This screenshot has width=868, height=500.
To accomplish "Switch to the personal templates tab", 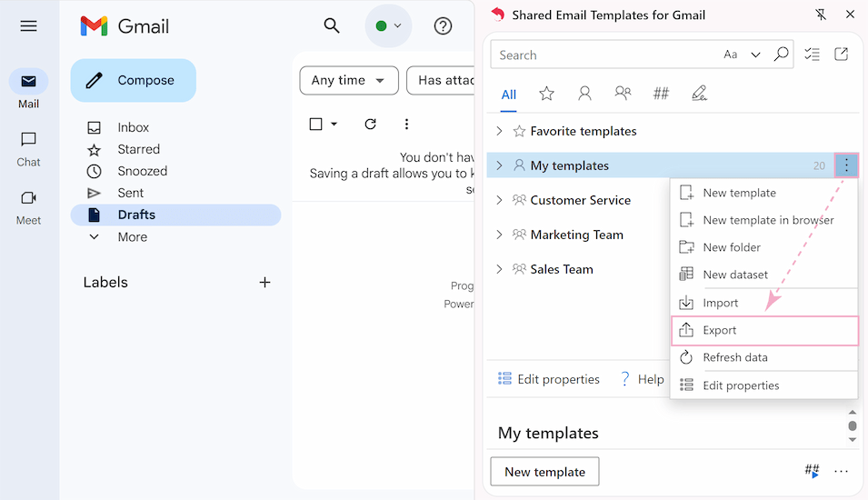I will [x=584, y=94].
